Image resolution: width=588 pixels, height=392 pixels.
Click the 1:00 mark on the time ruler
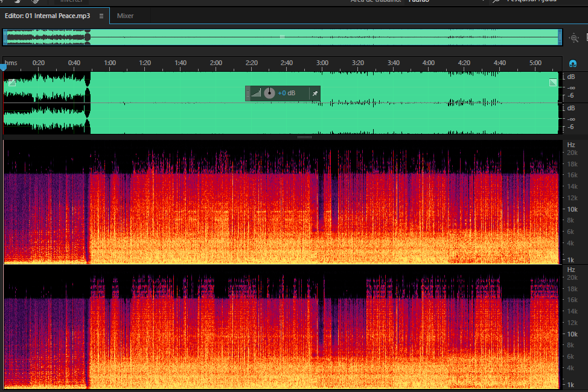click(x=109, y=63)
